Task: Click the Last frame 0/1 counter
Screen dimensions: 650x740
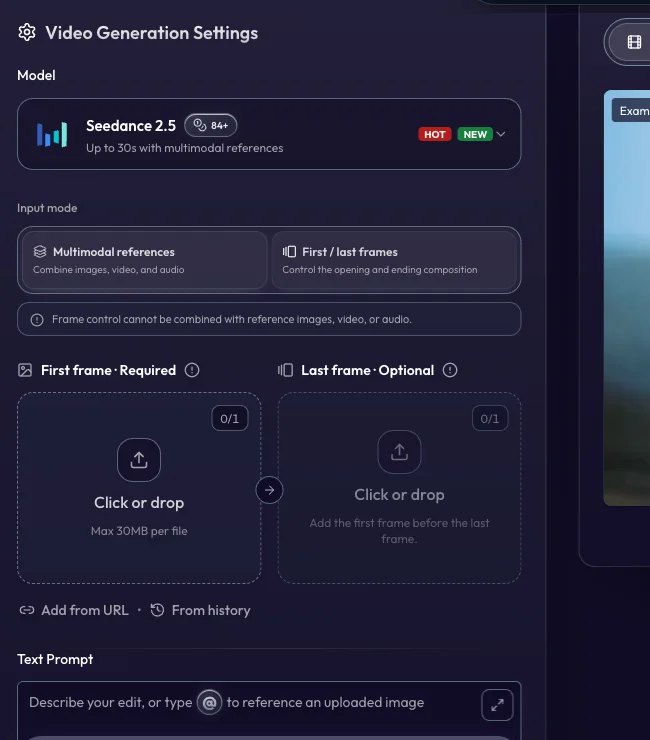Action: tap(490, 419)
